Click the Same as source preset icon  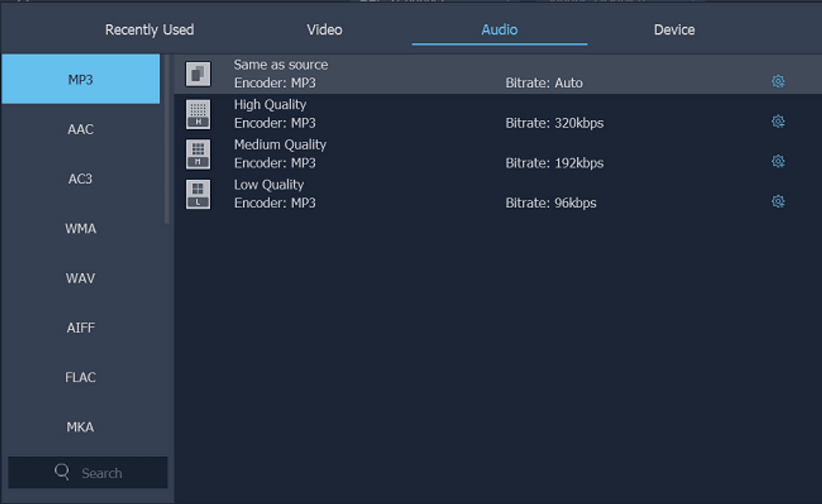point(198,75)
